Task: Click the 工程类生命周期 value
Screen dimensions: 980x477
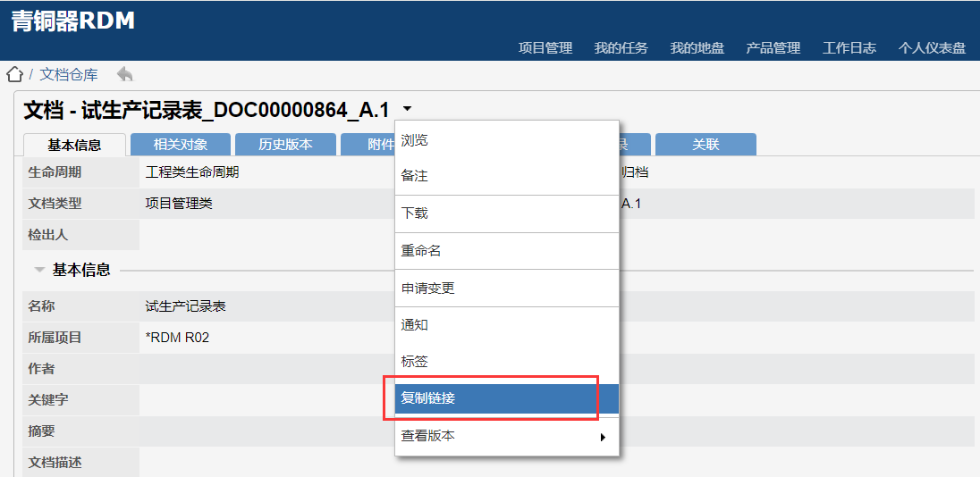Action: [x=192, y=172]
